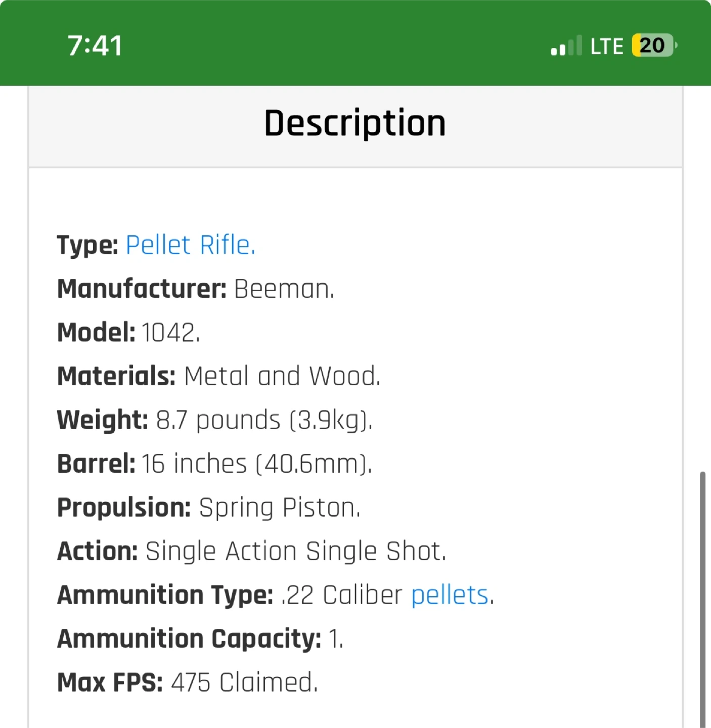The image size is (711, 728).
Task: Tap the Weight 8.7 pounds line
Action: [214, 420]
